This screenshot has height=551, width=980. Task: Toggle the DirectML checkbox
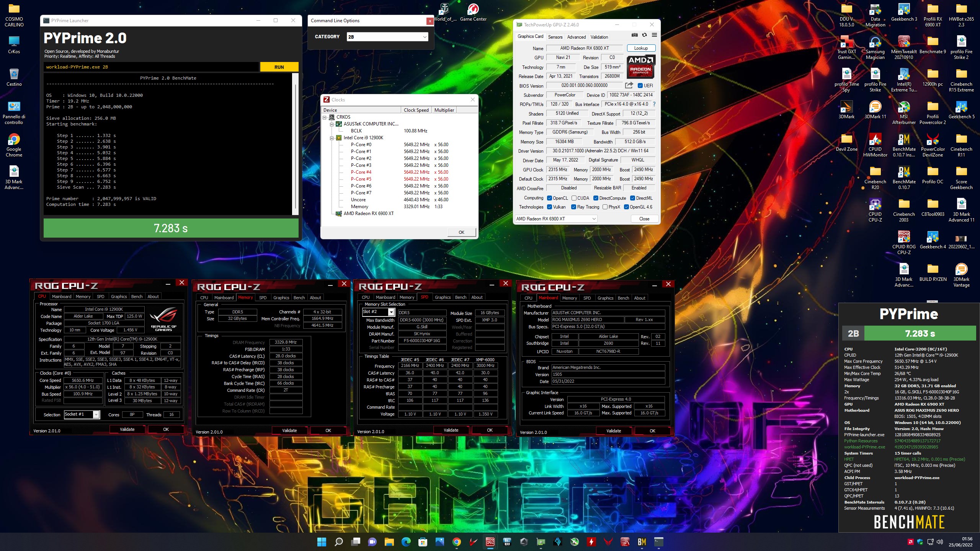coord(632,198)
